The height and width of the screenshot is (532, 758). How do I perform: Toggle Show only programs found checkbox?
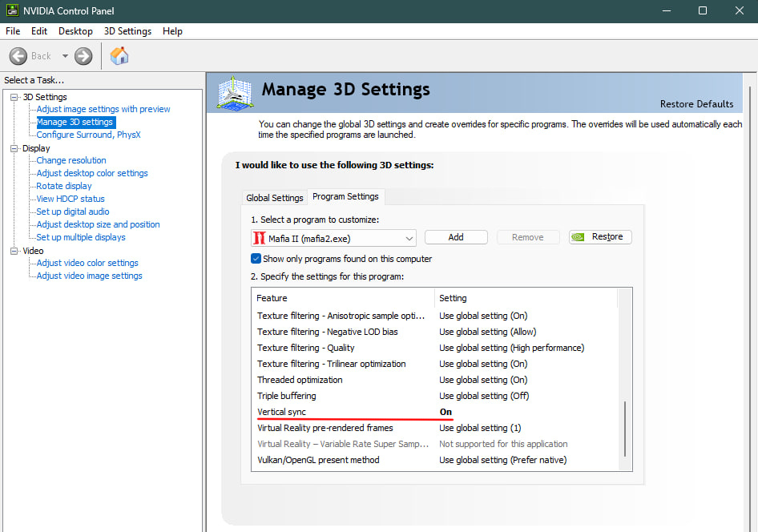point(256,259)
